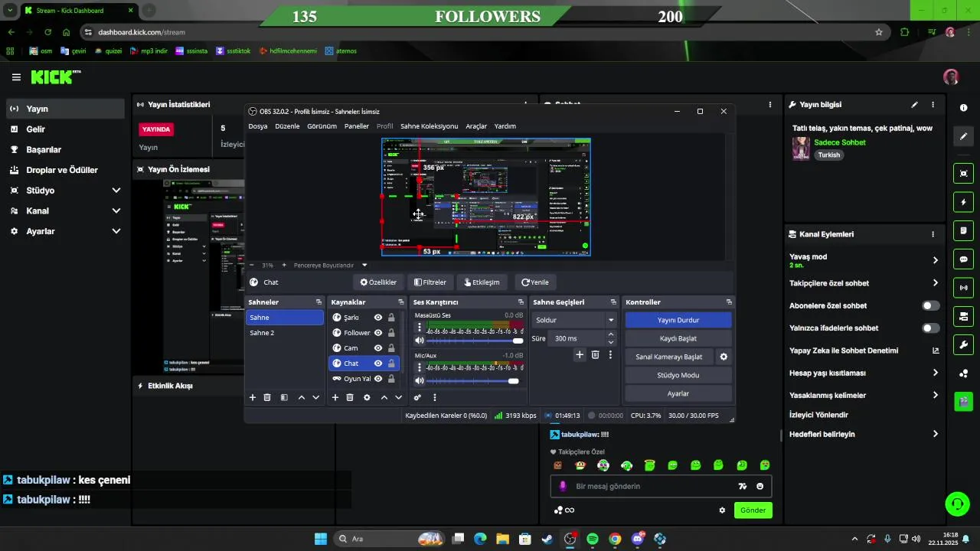Open scene filters icon in Sahneler panel

(x=284, y=397)
